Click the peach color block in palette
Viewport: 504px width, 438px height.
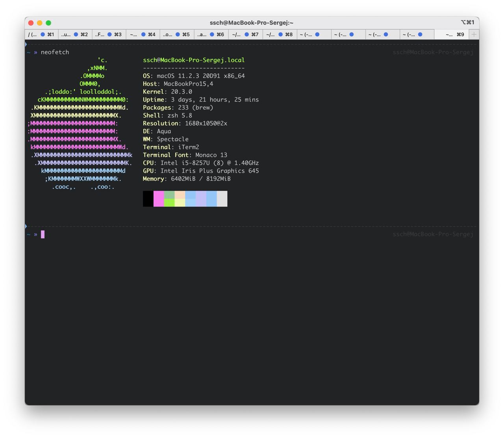tap(180, 195)
